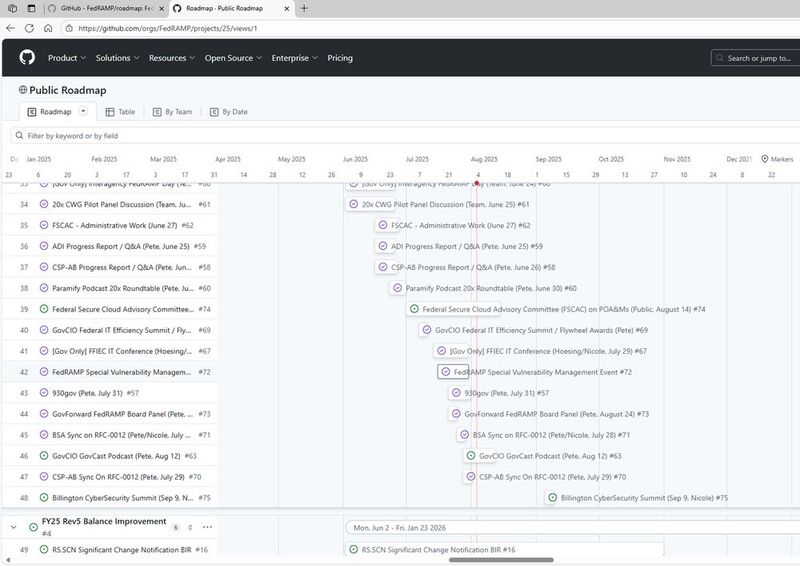
Task: Open the Markers option in timeline header
Action: pos(777,159)
